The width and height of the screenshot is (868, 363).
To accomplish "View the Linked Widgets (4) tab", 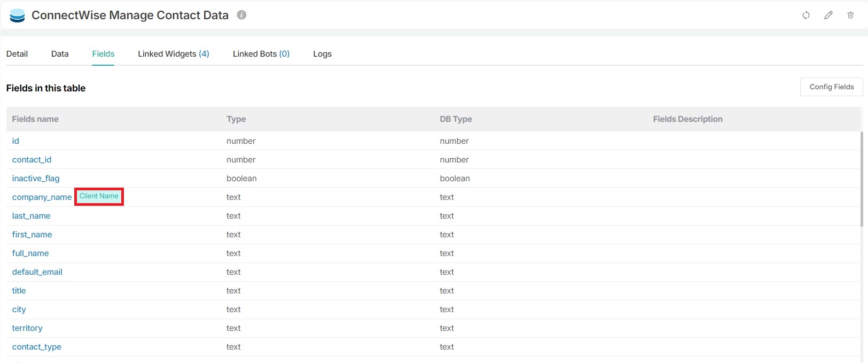I will pos(174,53).
